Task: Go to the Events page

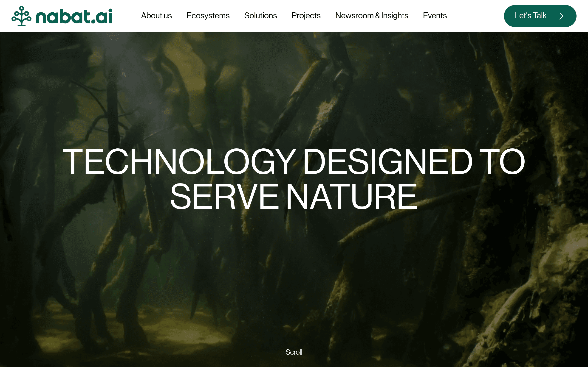Action: (x=435, y=16)
